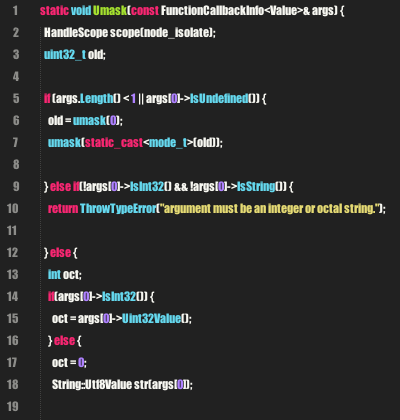Click the Uint32Value method call
The height and width of the screenshot is (420, 400).
click(x=152, y=319)
